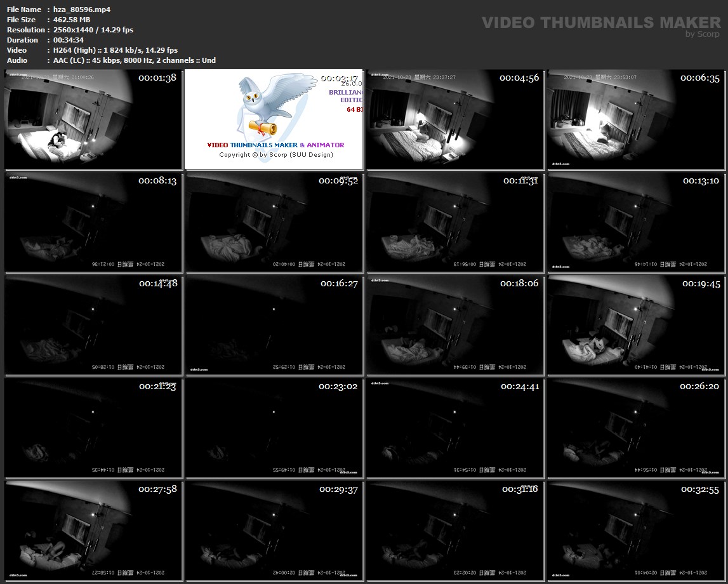The image size is (728, 584).
Task: Open the thumbnail at 00:04:56
Action: pos(455,119)
